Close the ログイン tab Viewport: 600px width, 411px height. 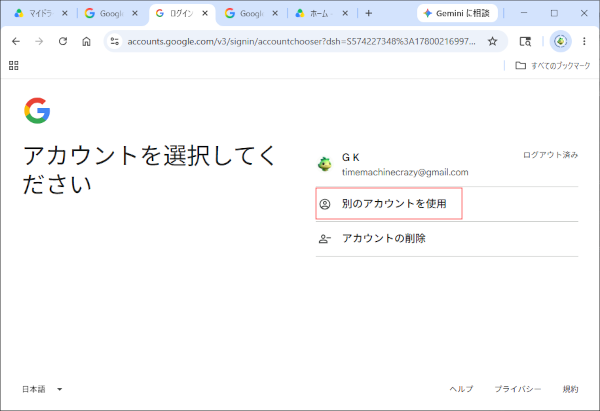pyautogui.click(x=205, y=13)
